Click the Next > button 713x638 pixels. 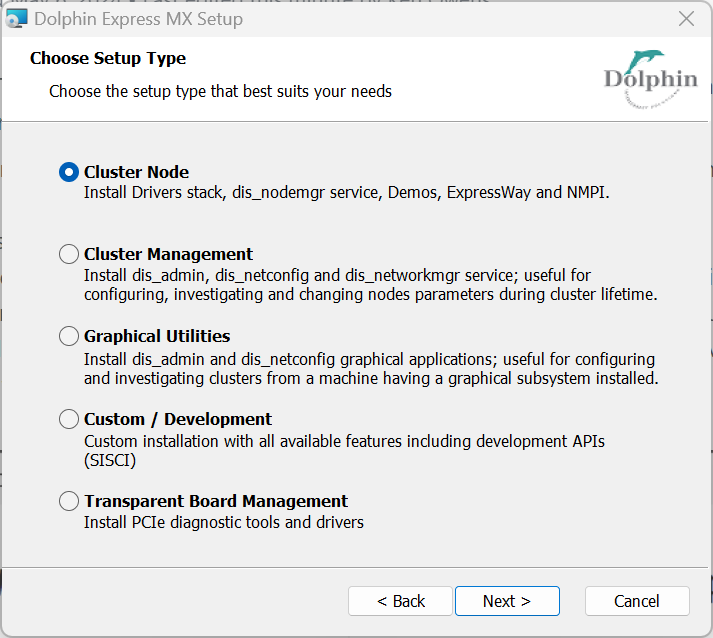[x=507, y=601]
